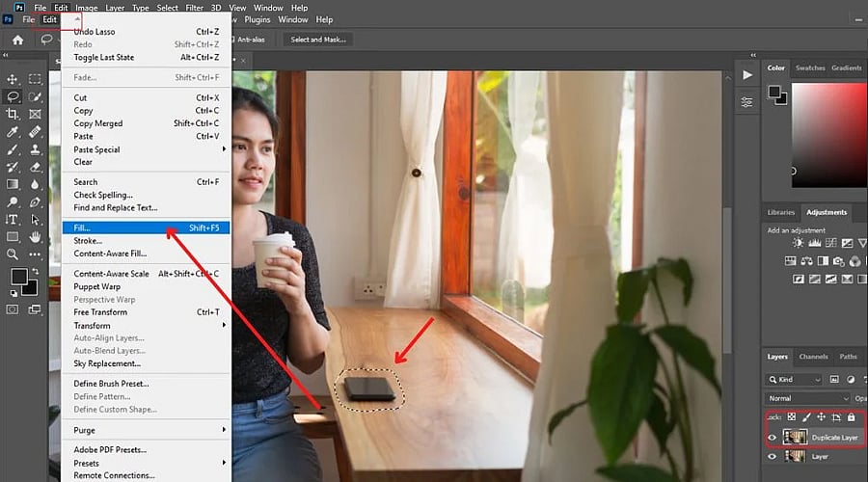Screen dimensions: 868x482
Task: Select the Brush tool in the toolbar
Action: pyautogui.click(x=13, y=149)
